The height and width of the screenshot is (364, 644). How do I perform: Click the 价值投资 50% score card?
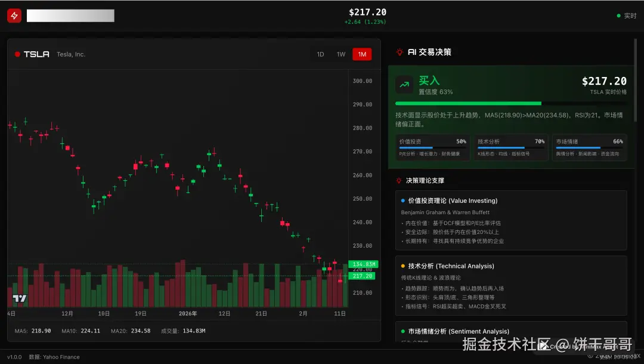coord(432,147)
